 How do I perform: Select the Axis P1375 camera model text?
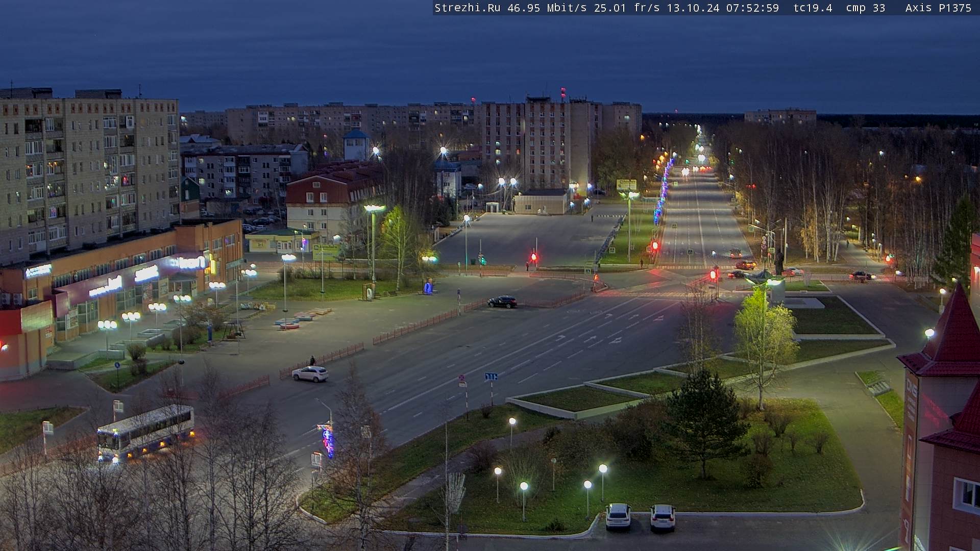(x=938, y=8)
